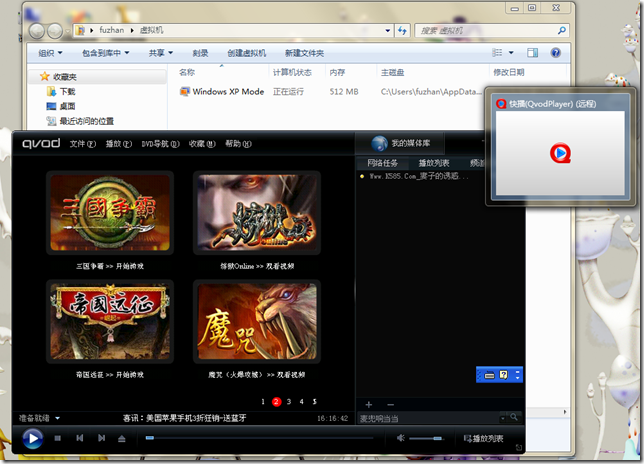
Task: Click the language bar keyboard icon
Action: 489,374
